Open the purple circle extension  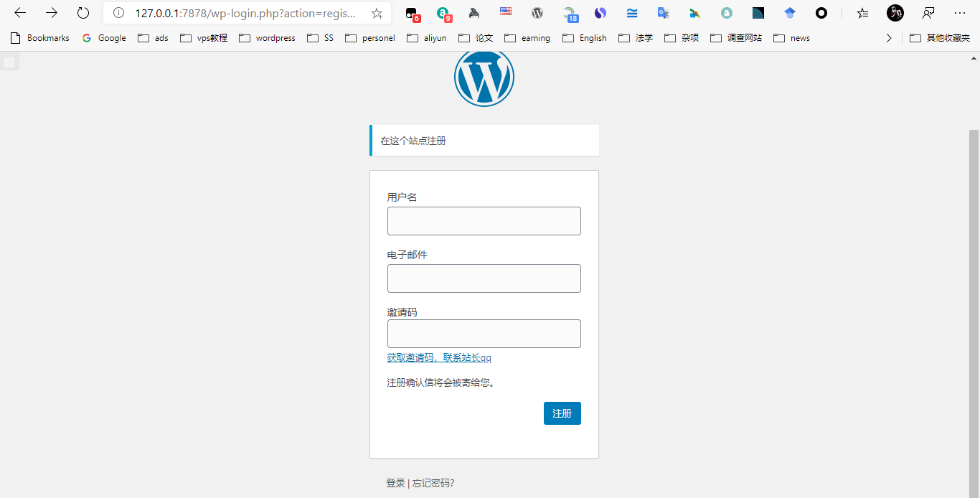[600, 13]
